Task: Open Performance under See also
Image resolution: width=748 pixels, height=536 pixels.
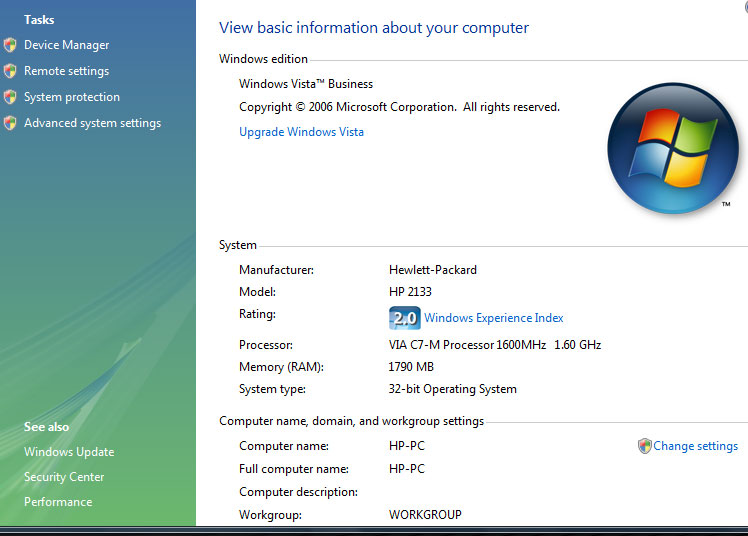Action: tap(58, 502)
